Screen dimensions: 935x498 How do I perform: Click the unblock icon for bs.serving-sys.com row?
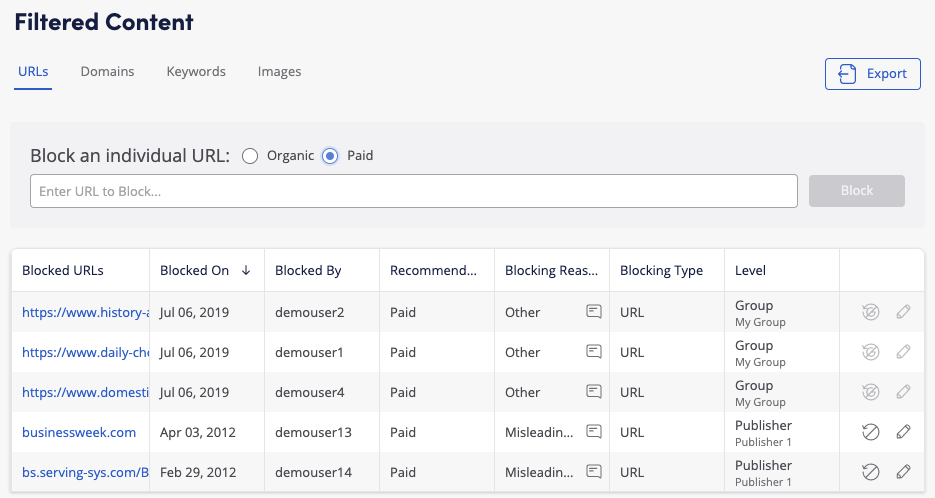(870, 472)
